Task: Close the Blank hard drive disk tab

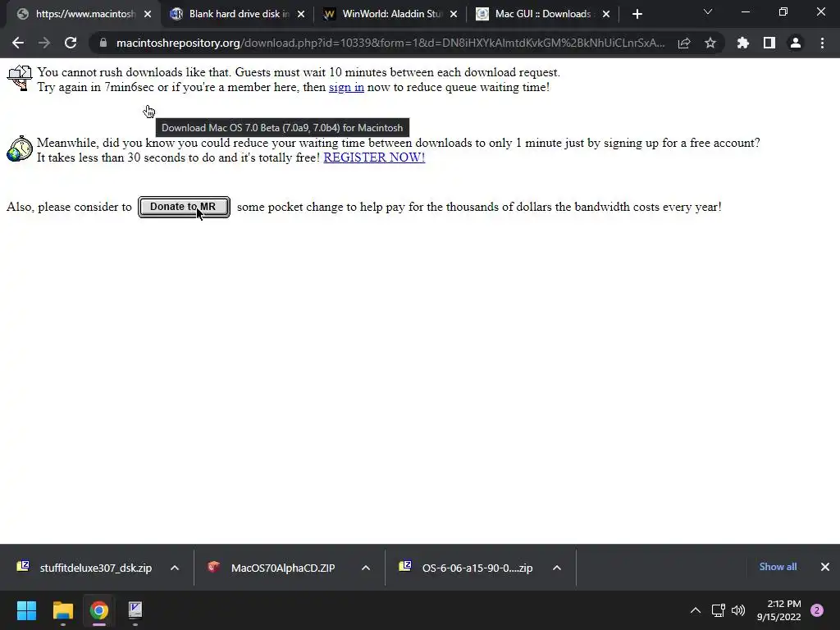Action: (301, 14)
